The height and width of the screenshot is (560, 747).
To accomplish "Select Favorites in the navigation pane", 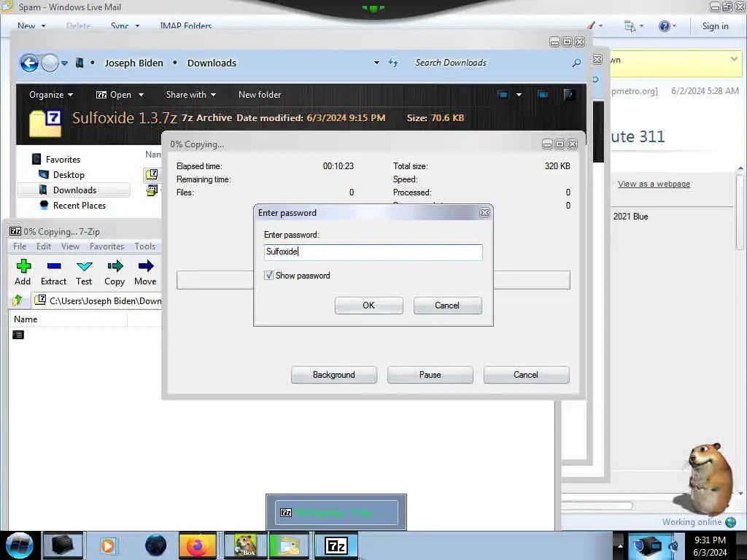I will click(63, 160).
